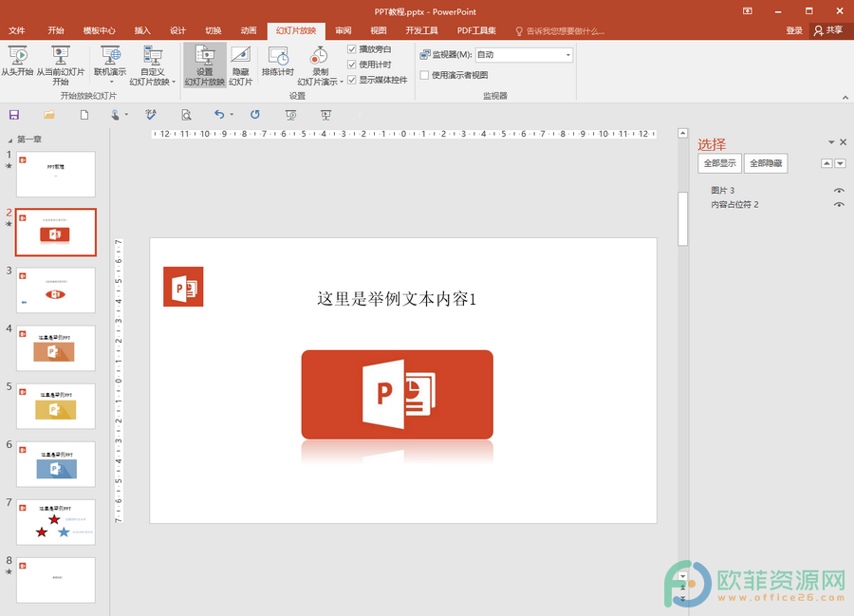Undo the last action
This screenshot has width=854, height=616.
point(219,115)
